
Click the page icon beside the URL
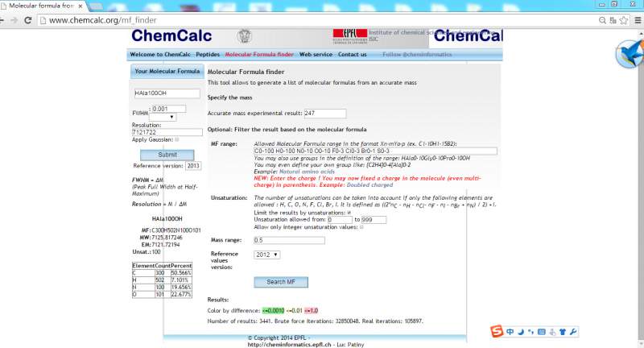point(43,20)
